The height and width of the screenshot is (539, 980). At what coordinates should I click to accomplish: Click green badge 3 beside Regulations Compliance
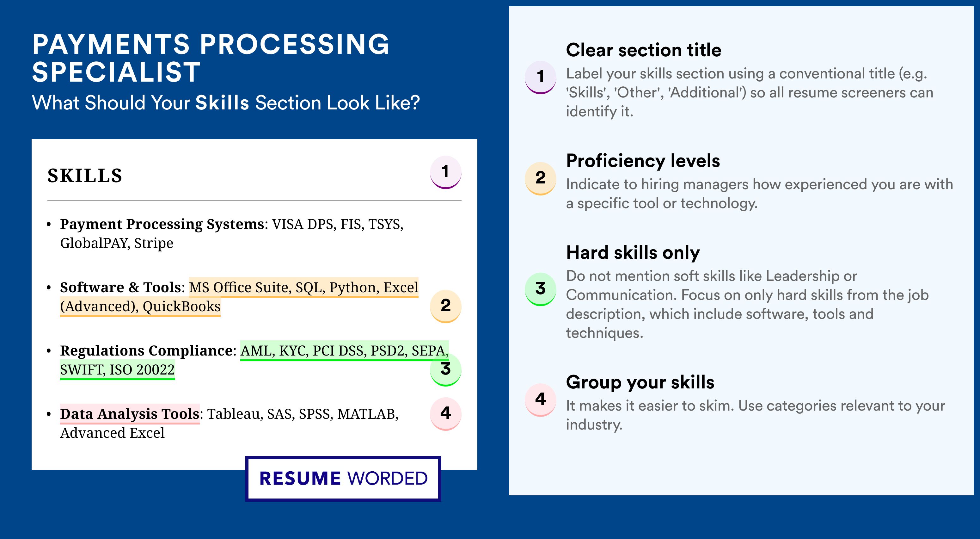(445, 369)
